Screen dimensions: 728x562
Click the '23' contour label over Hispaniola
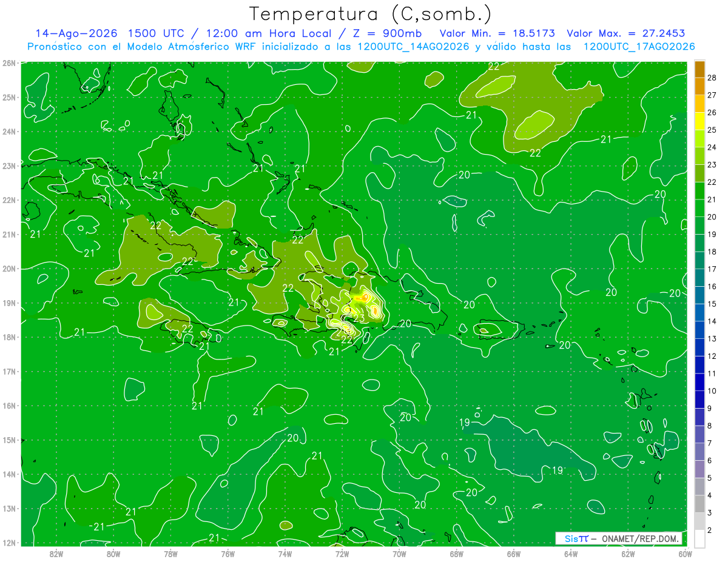(x=359, y=318)
